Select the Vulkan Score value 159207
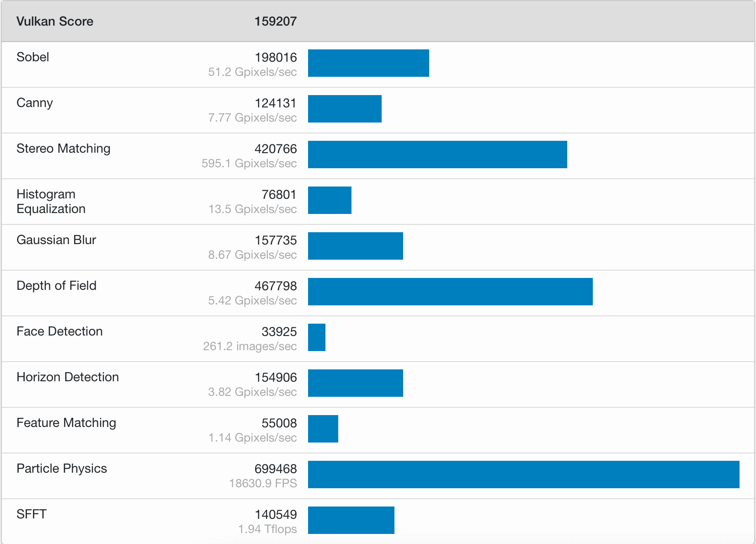The height and width of the screenshot is (544, 756). [276, 21]
